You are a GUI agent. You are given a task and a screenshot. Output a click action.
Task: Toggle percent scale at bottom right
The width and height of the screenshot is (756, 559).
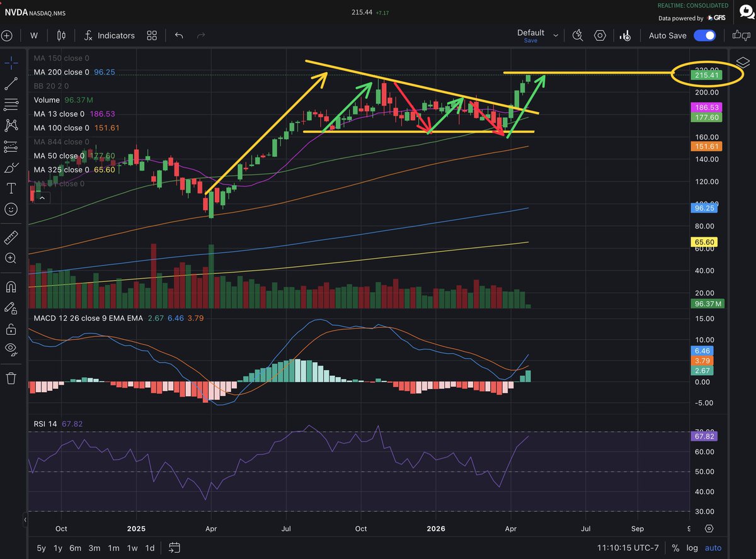coord(676,548)
